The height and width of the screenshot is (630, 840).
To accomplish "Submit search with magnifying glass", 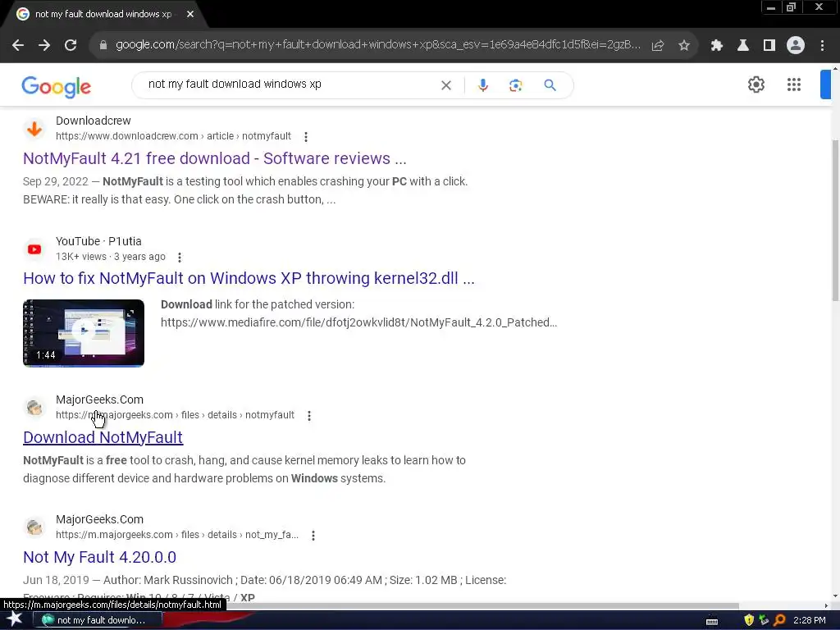I will tap(550, 85).
